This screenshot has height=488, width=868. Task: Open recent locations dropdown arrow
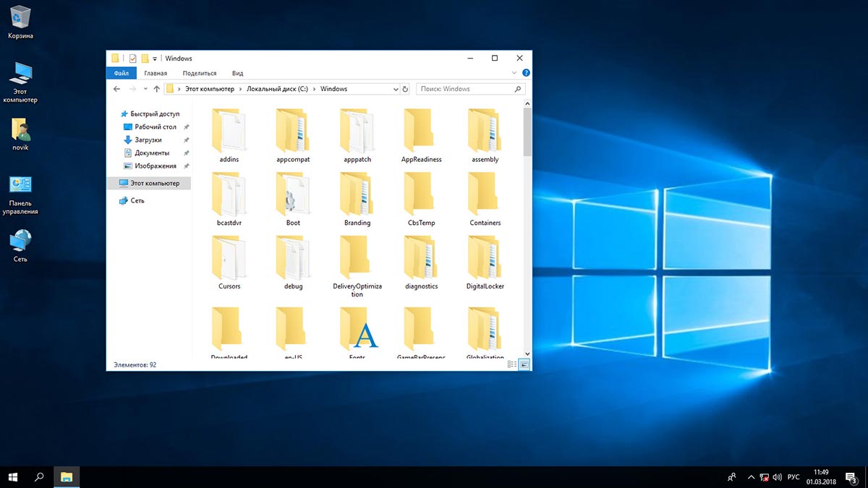(x=145, y=89)
